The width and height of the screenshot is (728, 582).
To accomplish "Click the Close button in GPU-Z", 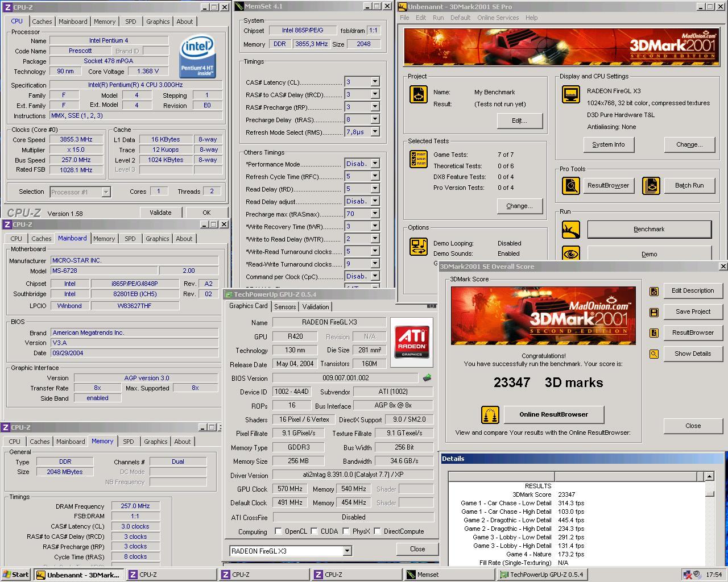I will click(417, 549).
